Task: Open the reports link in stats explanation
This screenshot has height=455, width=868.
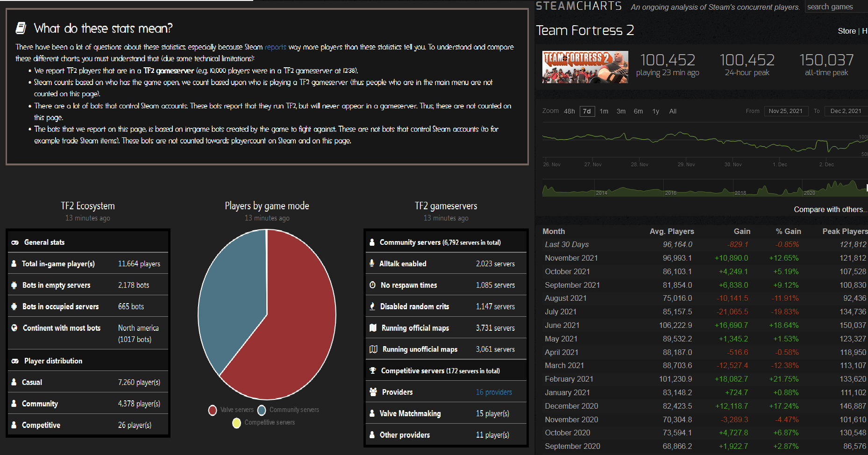Action: pos(276,47)
